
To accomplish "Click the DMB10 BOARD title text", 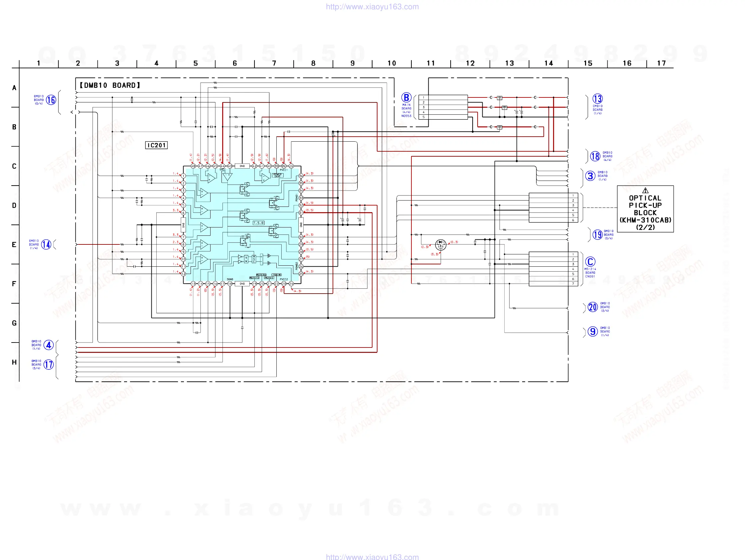I will [x=110, y=85].
